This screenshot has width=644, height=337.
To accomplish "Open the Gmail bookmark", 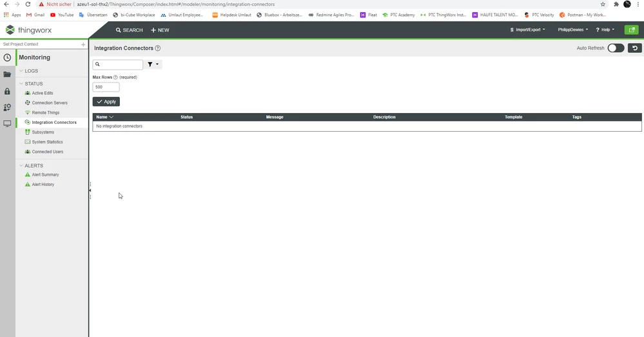I will pos(35,15).
